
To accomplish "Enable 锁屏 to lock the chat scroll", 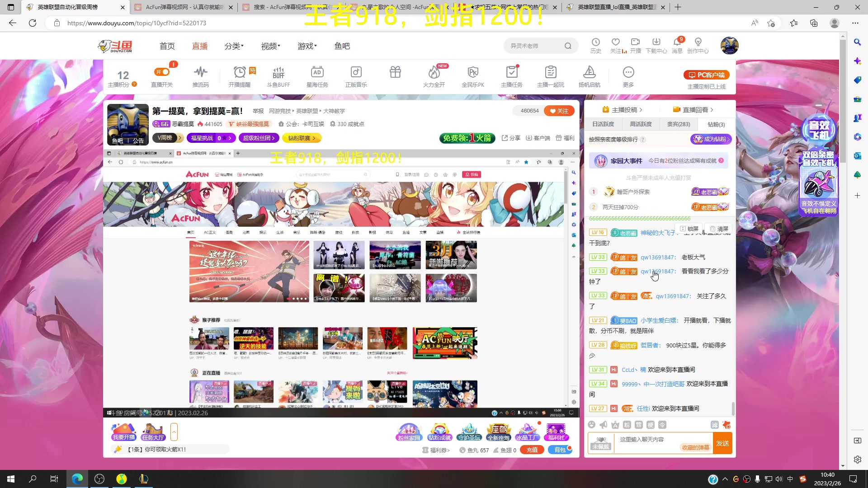I will [689, 229].
